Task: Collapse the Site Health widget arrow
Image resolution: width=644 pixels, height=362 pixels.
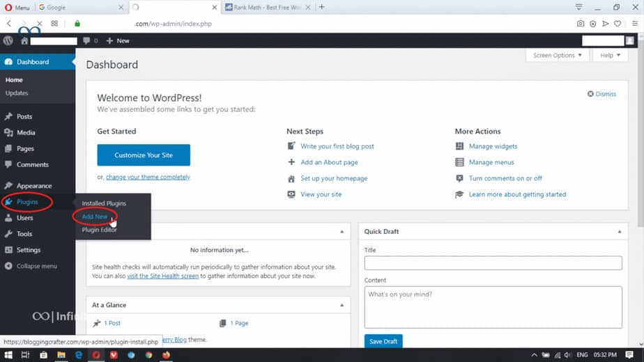Action: (342, 232)
